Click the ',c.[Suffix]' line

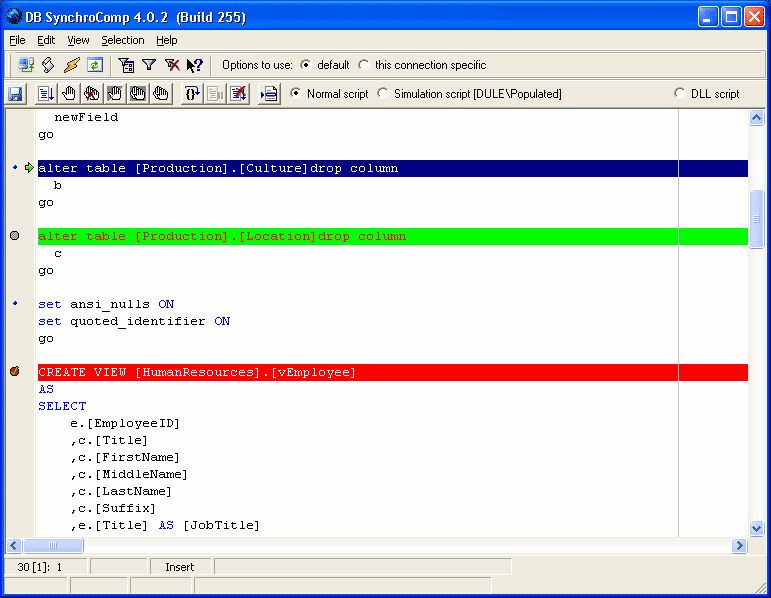[x=113, y=508]
